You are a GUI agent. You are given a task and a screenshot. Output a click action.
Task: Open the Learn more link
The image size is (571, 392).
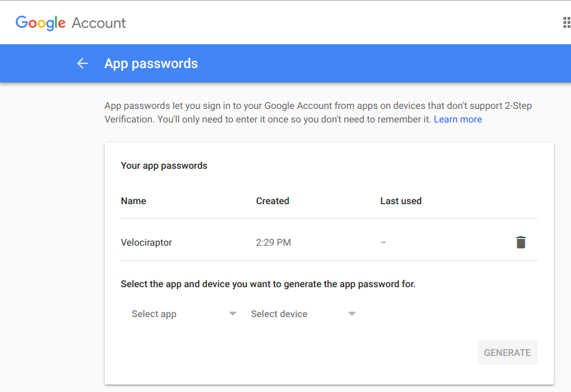[x=457, y=119]
